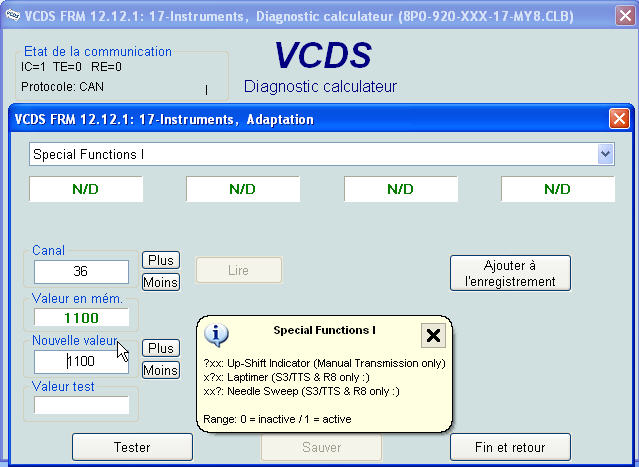Screen dimensions: 639x467
Task: Click the 'Up-Shift Indicator' line in tooltip
Action: tap(324, 363)
